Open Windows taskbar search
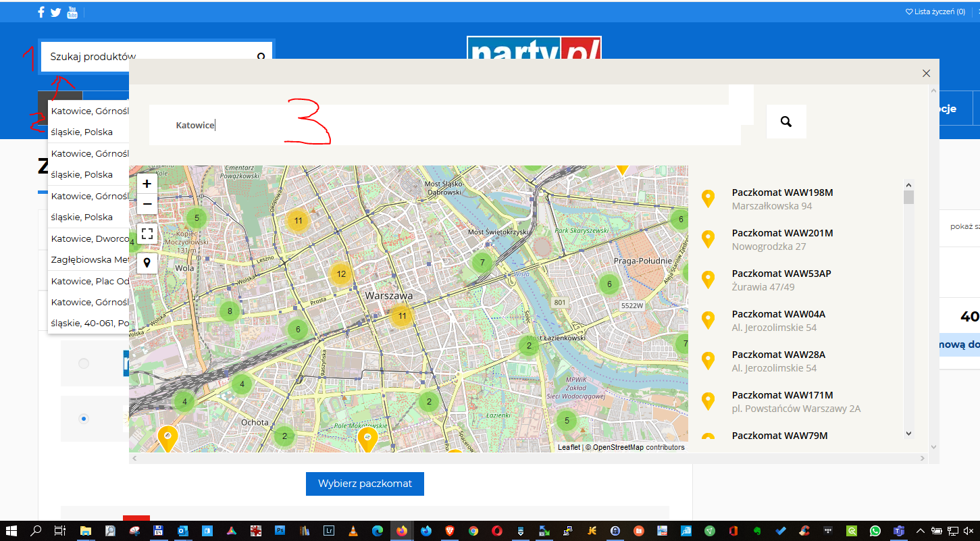Viewport: 980px width, 541px height. 36,531
